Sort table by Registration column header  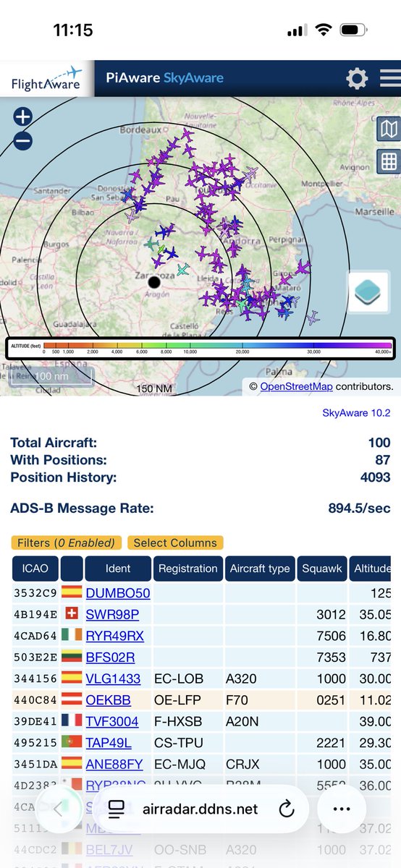tap(188, 569)
